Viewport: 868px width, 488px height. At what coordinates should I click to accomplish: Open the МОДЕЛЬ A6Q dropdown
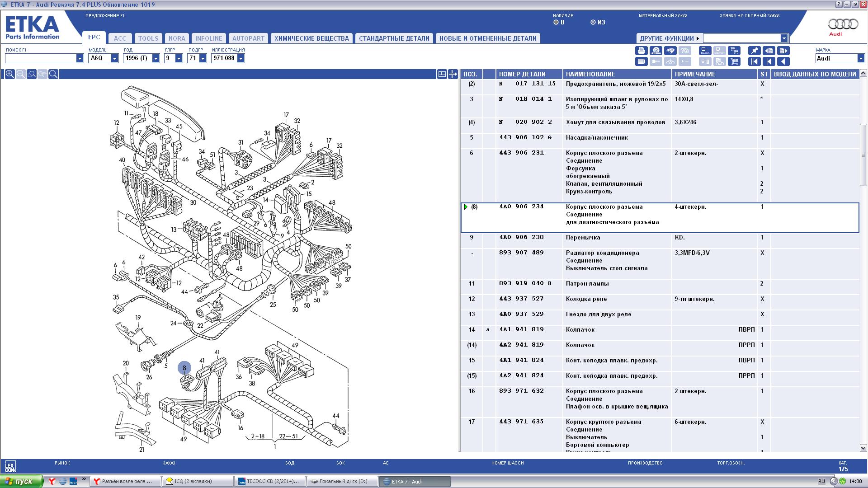(114, 58)
